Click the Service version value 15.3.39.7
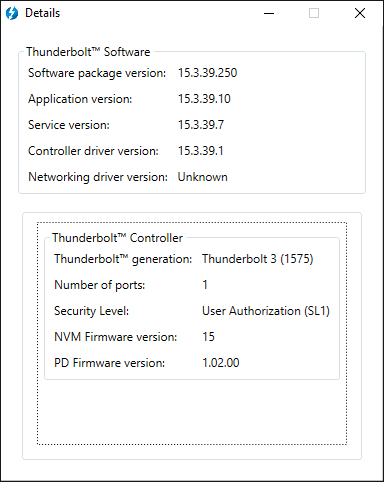Viewport: 384px width, 482px height. click(x=201, y=125)
